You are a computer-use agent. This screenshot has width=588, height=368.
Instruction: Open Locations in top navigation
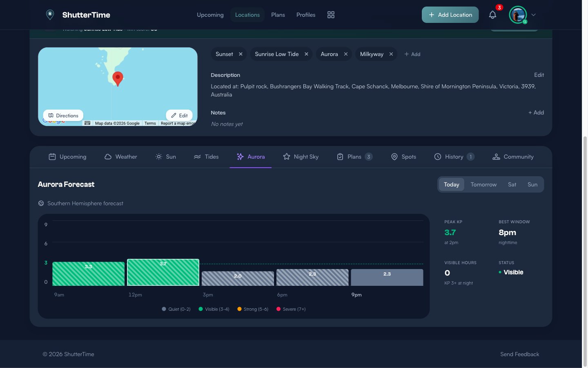click(247, 15)
